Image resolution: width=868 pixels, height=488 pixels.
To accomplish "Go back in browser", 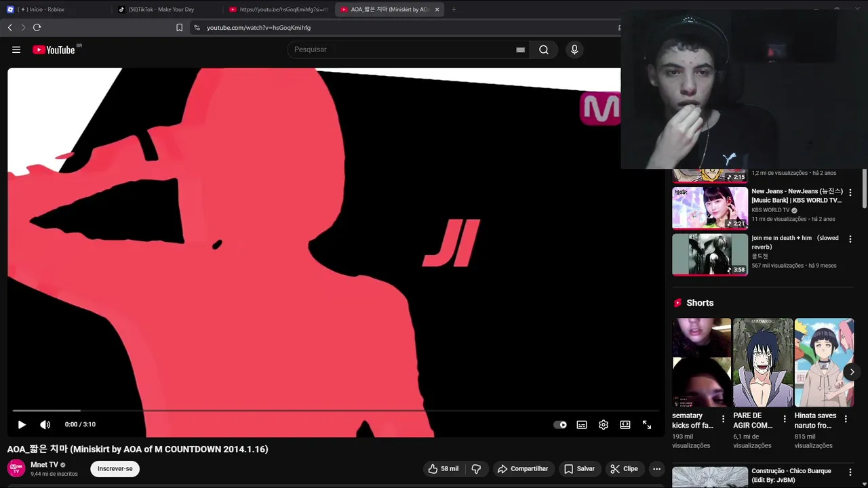I will click(x=10, y=28).
